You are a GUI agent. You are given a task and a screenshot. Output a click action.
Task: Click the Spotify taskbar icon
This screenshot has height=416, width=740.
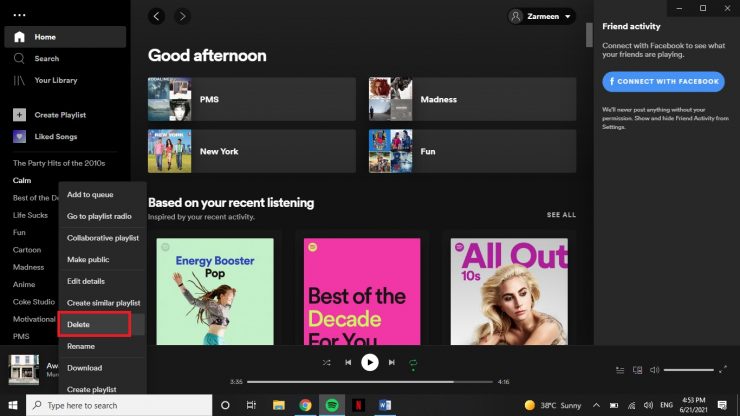point(332,405)
